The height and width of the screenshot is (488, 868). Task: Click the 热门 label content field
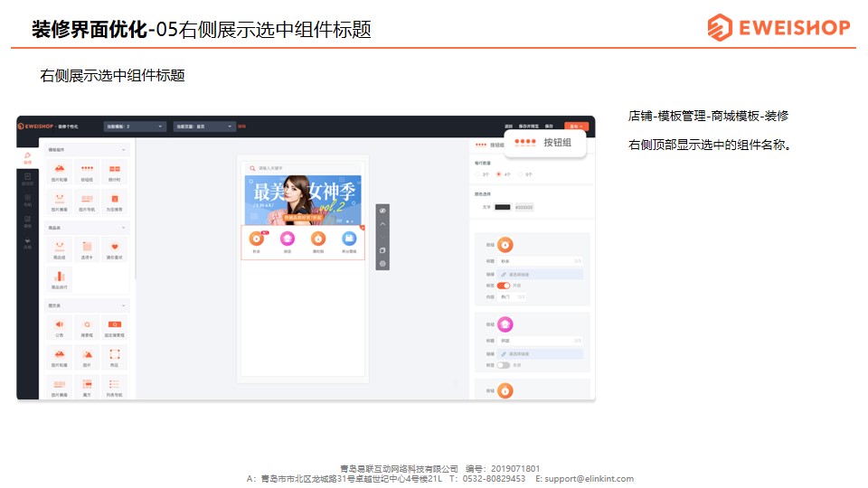pyautogui.click(x=512, y=297)
